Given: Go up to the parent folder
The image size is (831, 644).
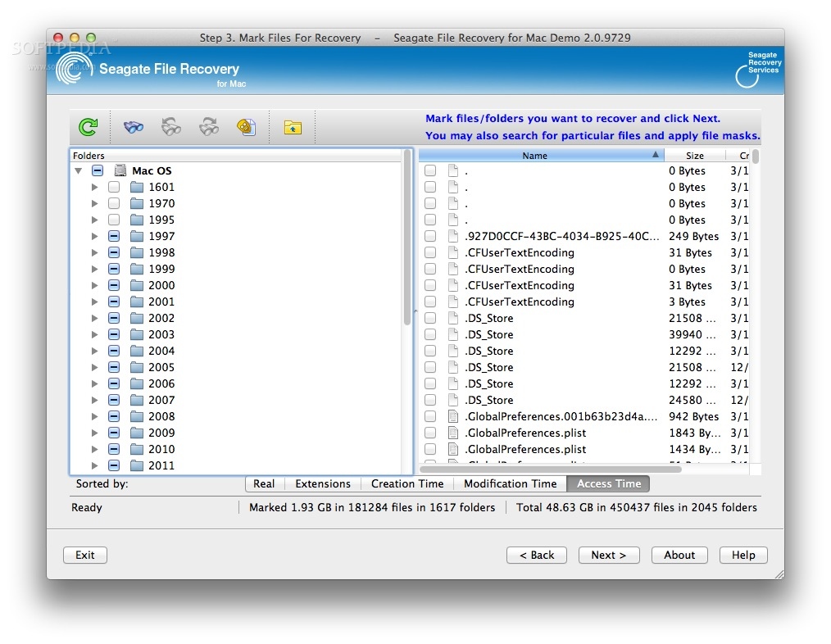Looking at the screenshot, I should (292, 127).
